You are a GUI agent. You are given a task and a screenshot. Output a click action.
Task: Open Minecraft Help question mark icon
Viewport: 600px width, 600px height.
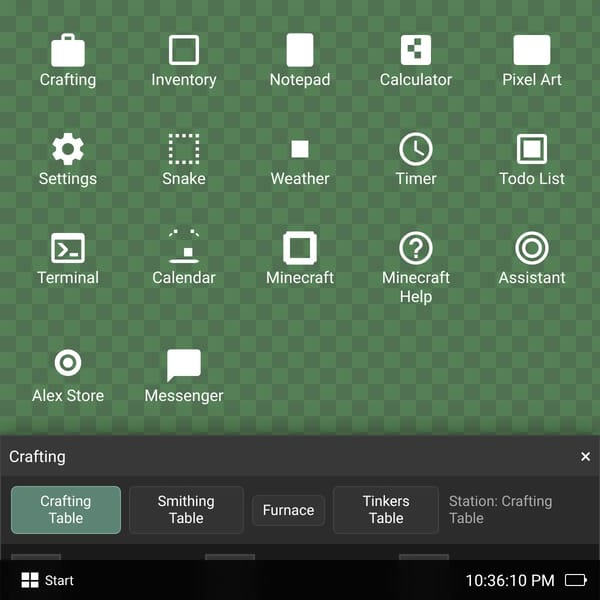416,248
